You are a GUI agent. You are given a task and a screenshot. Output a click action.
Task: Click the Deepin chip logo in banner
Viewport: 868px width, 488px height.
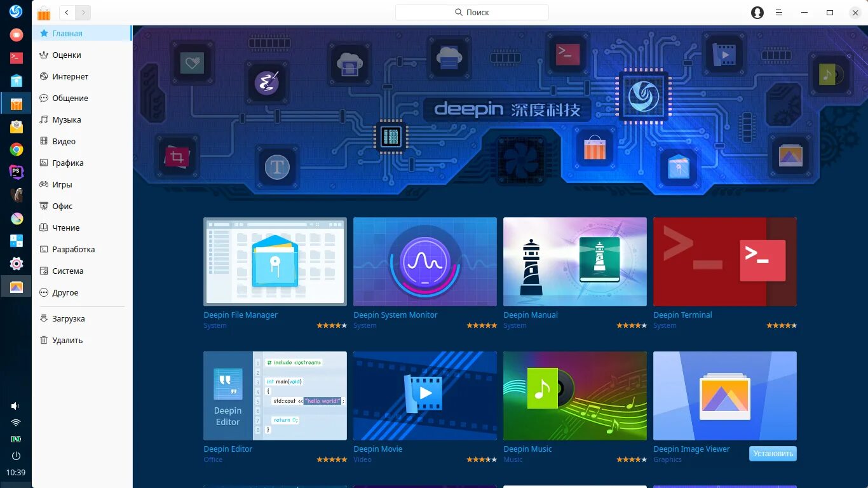[x=644, y=97]
